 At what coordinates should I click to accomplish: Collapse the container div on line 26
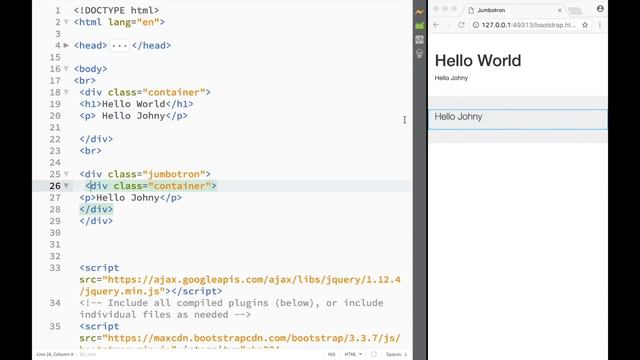pyautogui.click(x=66, y=186)
